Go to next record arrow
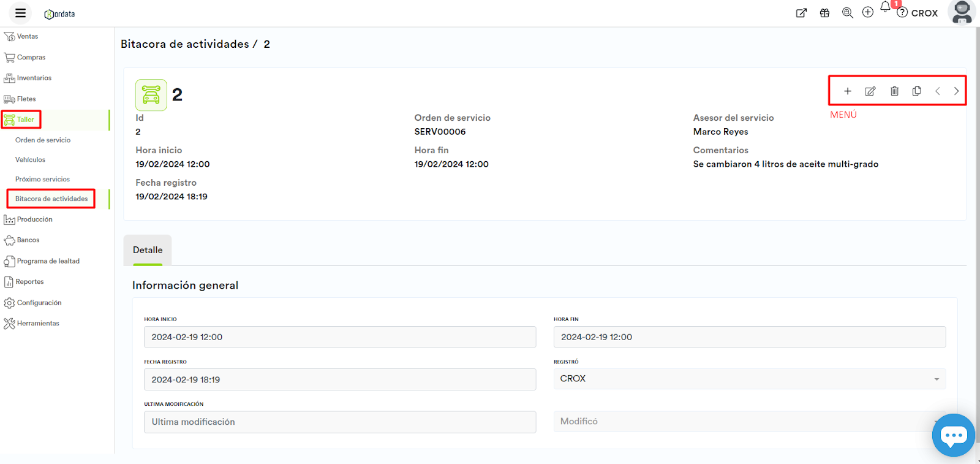The width and height of the screenshot is (980, 464). click(x=956, y=91)
